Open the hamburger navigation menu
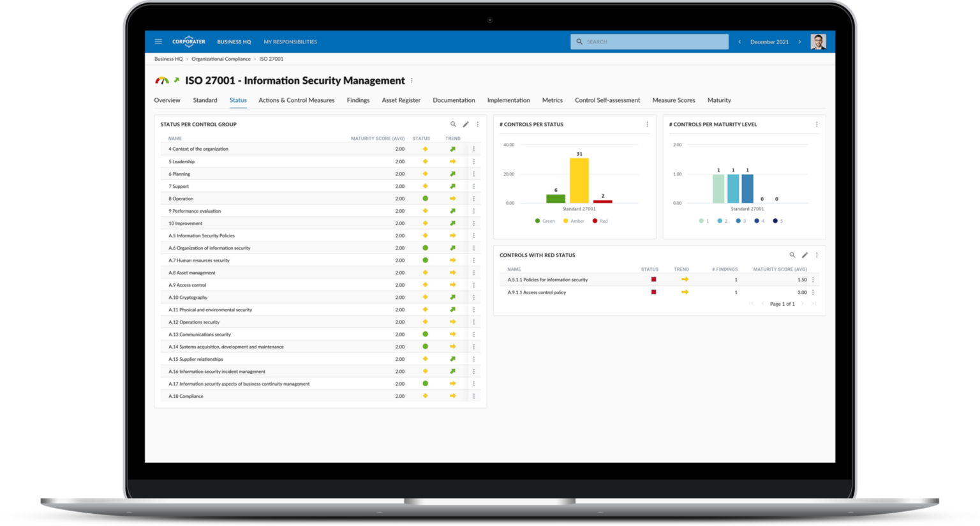 158,41
